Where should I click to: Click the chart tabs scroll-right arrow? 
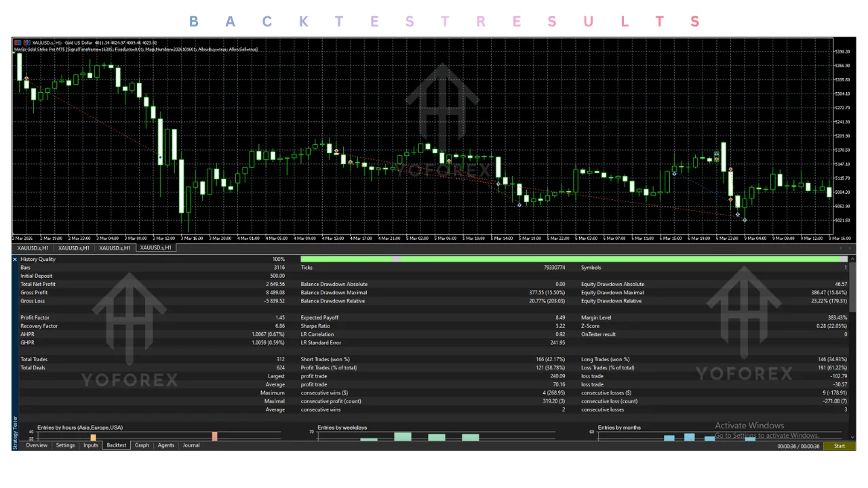pos(850,248)
